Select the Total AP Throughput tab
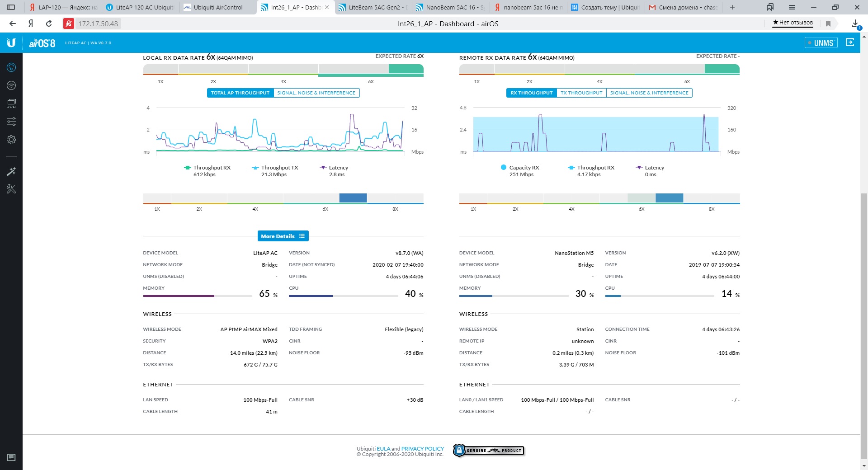 (240, 93)
